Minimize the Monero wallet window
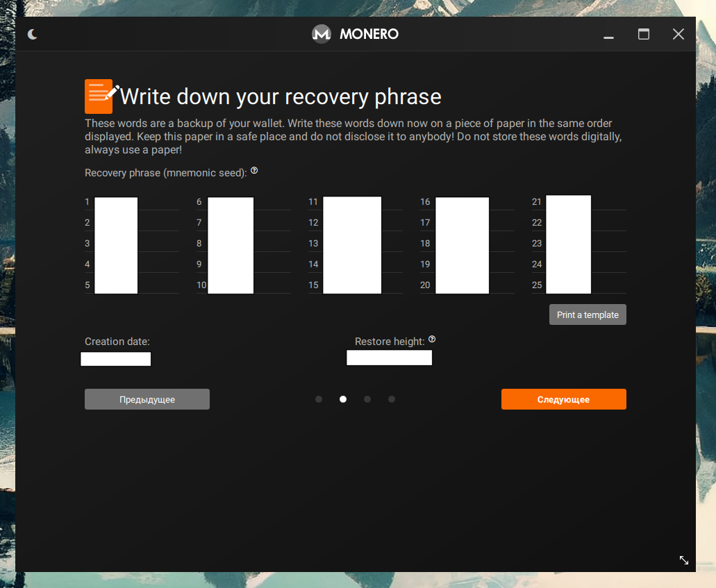 click(x=609, y=34)
